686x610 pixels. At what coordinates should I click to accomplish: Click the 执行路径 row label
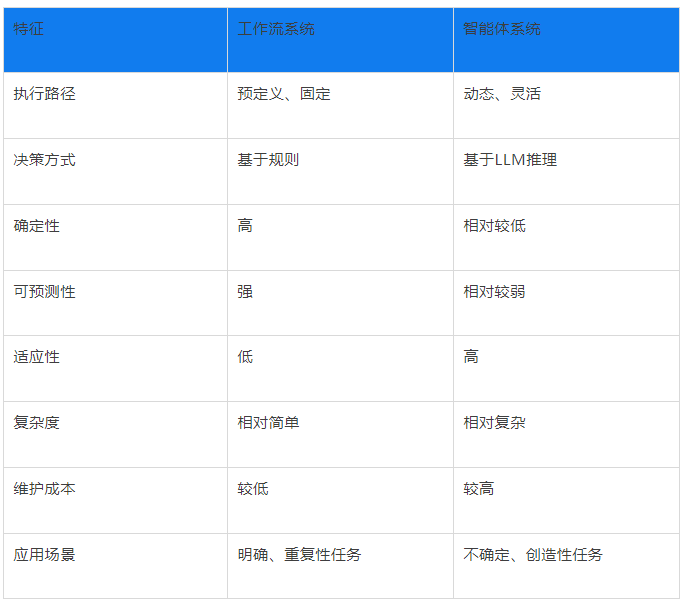(x=116, y=105)
